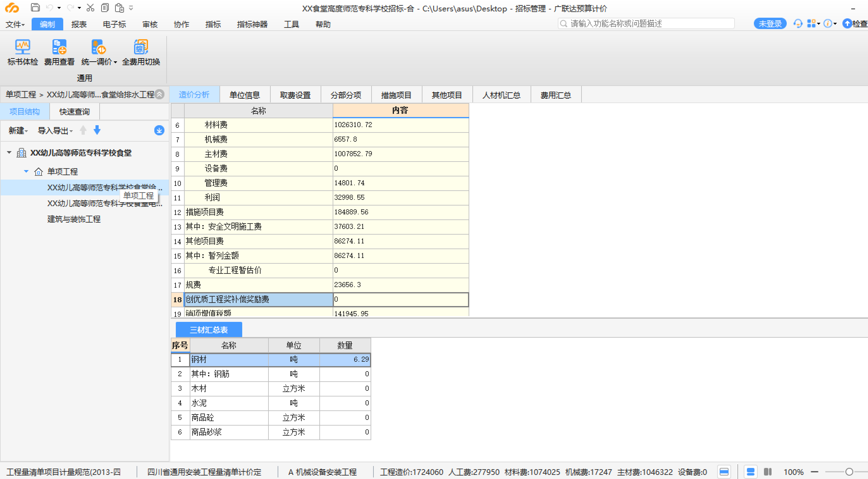This screenshot has width=868, height=479.
Task: Click the Undo arrow icon
Action: (50, 7)
